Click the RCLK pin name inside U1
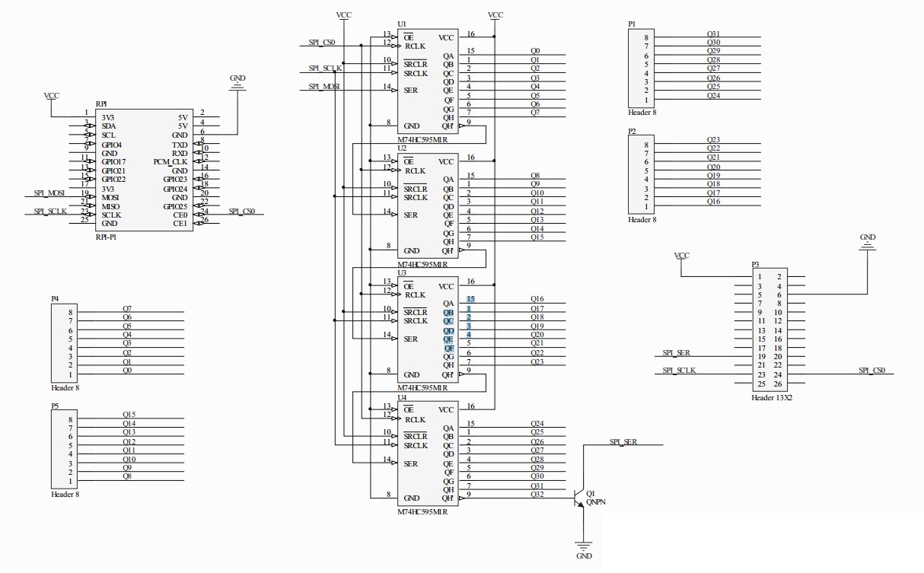This screenshot has width=924, height=573. click(415, 46)
